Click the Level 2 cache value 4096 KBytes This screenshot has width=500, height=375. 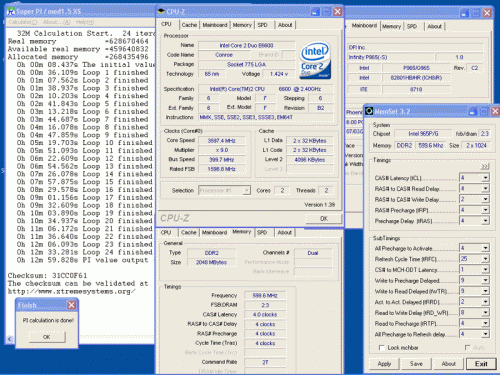[310, 160]
